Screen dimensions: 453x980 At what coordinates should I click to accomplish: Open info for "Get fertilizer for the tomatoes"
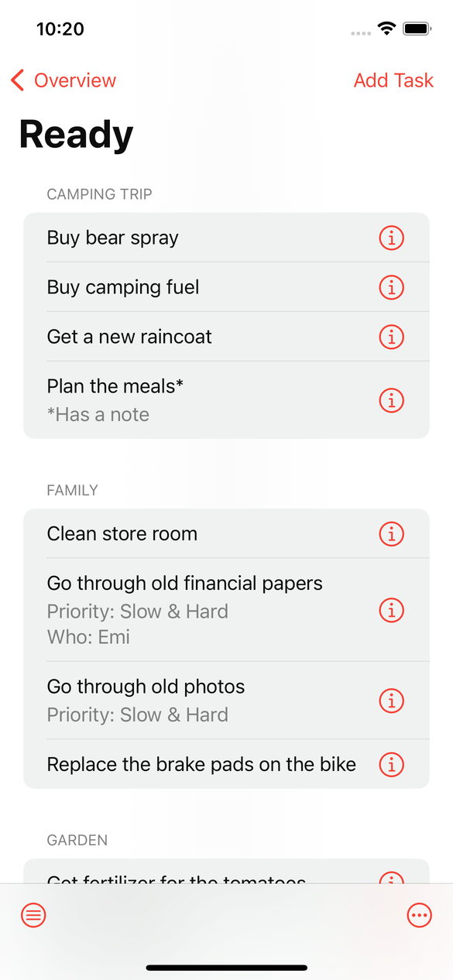pyautogui.click(x=392, y=881)
